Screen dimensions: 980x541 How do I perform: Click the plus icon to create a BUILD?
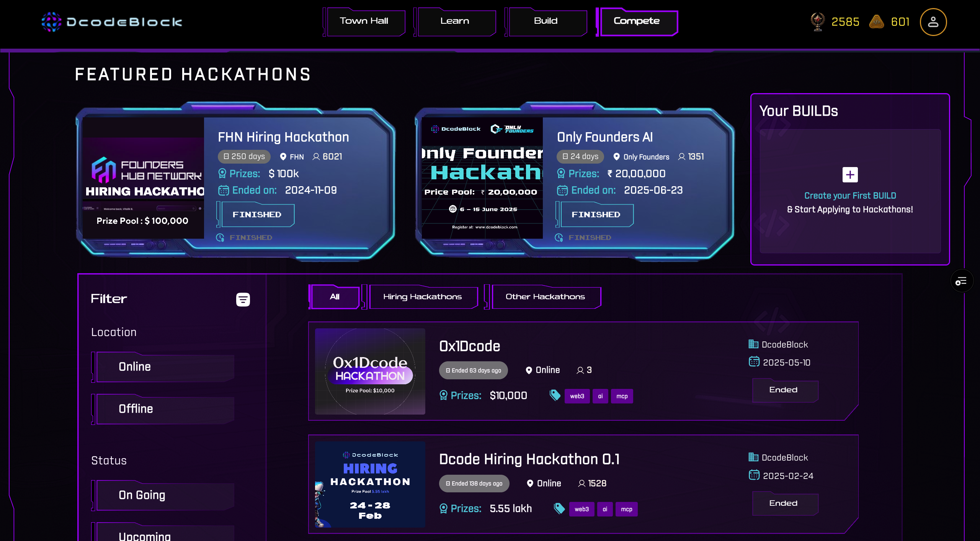pyautogui.click(x=850, y=175)
